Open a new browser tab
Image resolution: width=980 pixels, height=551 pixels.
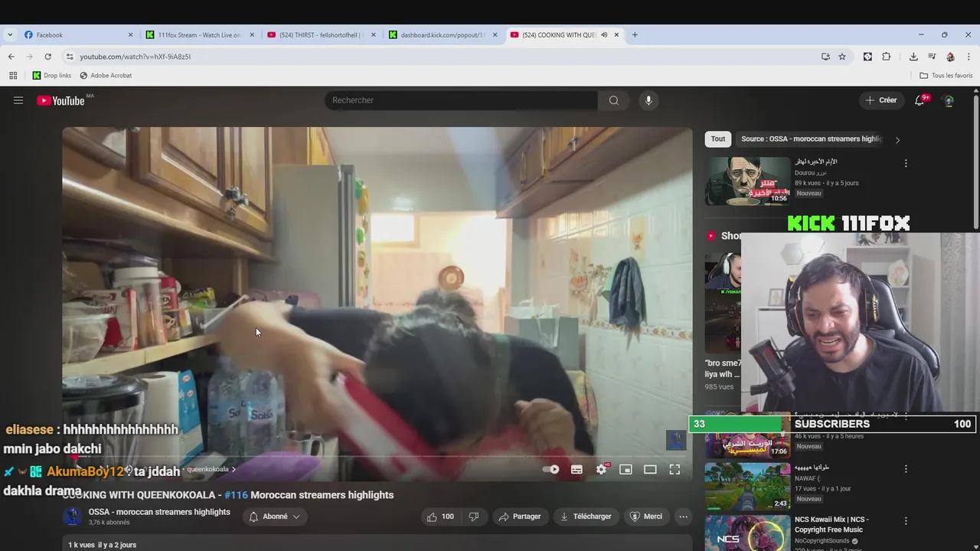635,34
